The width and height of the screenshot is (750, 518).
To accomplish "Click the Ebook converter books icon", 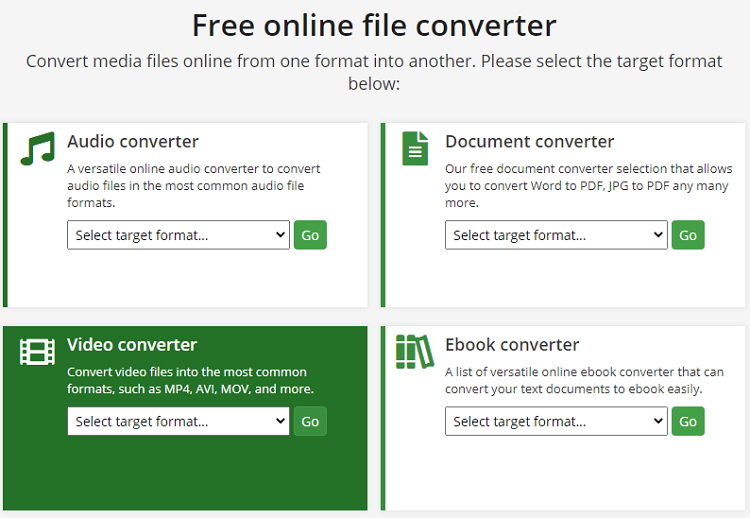I will click(x=415, y=352).
